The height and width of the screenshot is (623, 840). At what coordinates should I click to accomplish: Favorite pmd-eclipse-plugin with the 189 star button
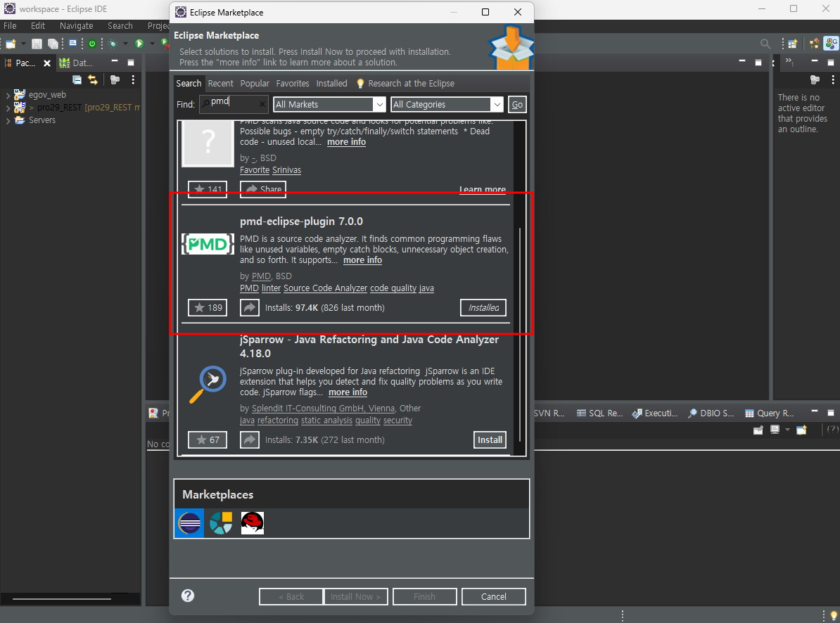coord(208,308)
